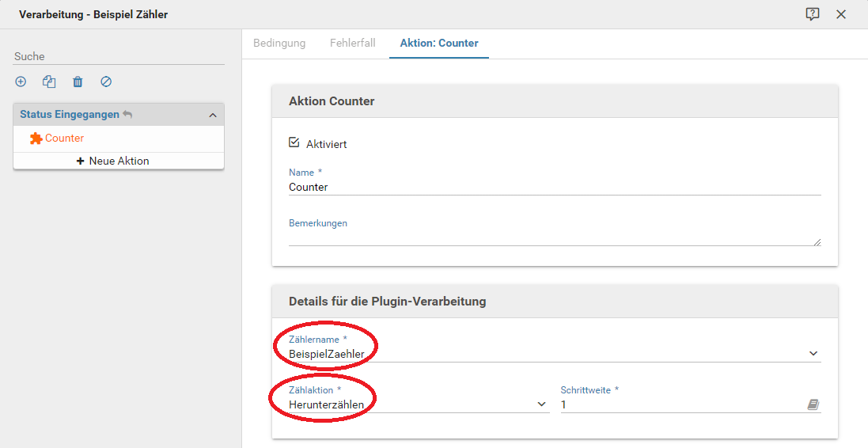Click the trash icon to delete
The height and width of the screenshot is (448, 868).
78,82
